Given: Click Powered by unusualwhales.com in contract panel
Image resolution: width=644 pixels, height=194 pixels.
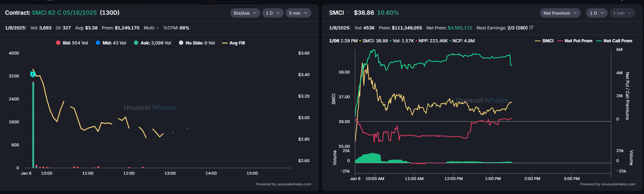Looking at the screenshot, I should [x=283, y=184].
